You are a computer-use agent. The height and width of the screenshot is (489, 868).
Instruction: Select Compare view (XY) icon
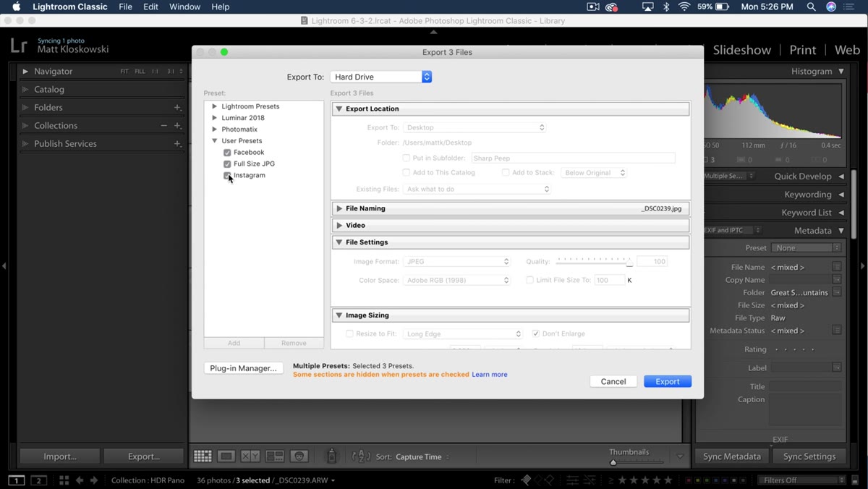tap(250, 456)
